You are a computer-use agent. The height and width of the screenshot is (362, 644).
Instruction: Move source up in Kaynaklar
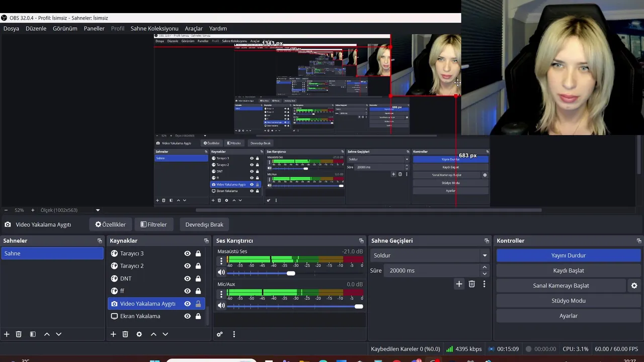(153, 334)
